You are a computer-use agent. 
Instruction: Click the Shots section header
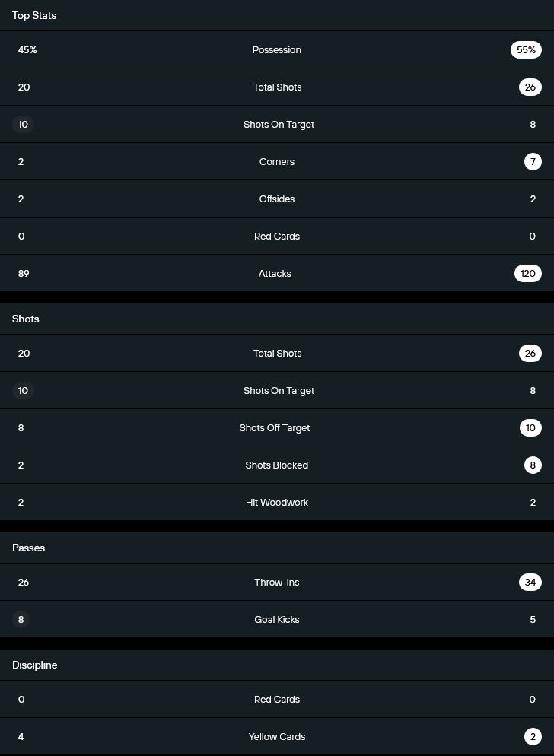(x=26, y=319)
